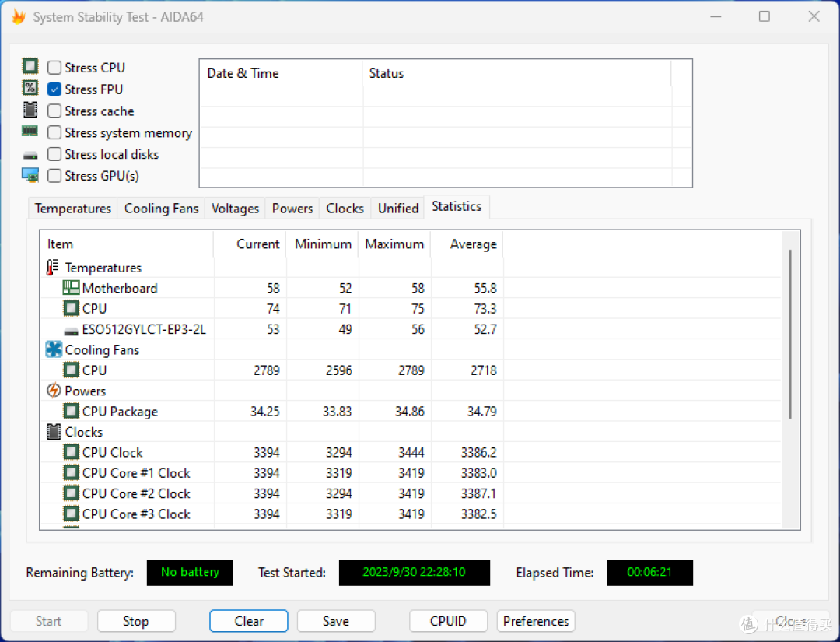Click the chip icon of CPU Core #1 Clock
The width and height of the screenshot is (840, 642).
click(x=72, y=472)
